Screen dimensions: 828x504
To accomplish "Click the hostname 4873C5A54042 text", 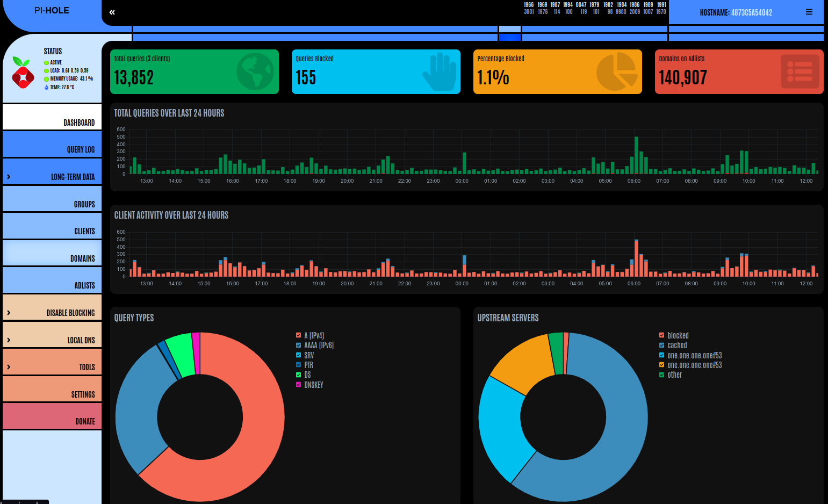I will 751,12.
